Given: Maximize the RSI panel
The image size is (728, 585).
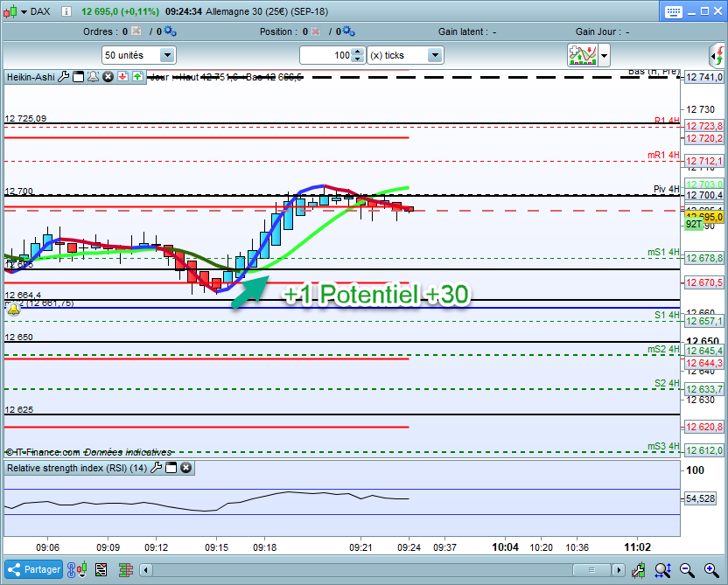Looking at the screenshot, I should 171,468.
